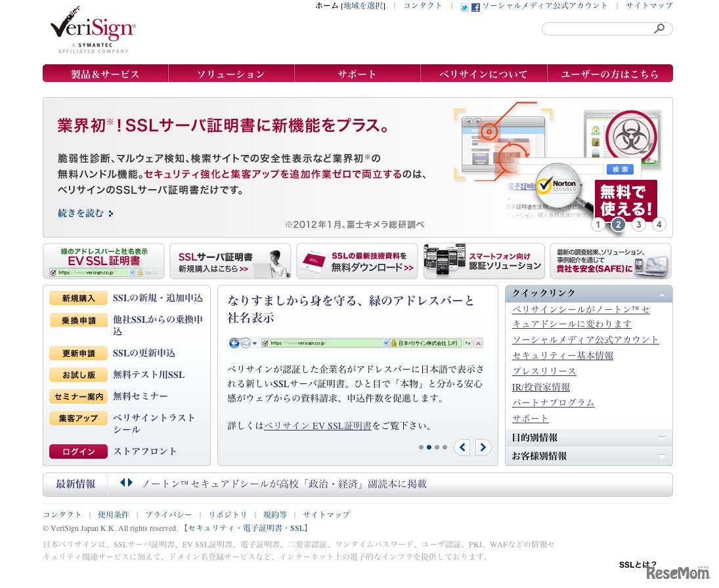Open IR/投資家情報 quick link

[540, 387]
